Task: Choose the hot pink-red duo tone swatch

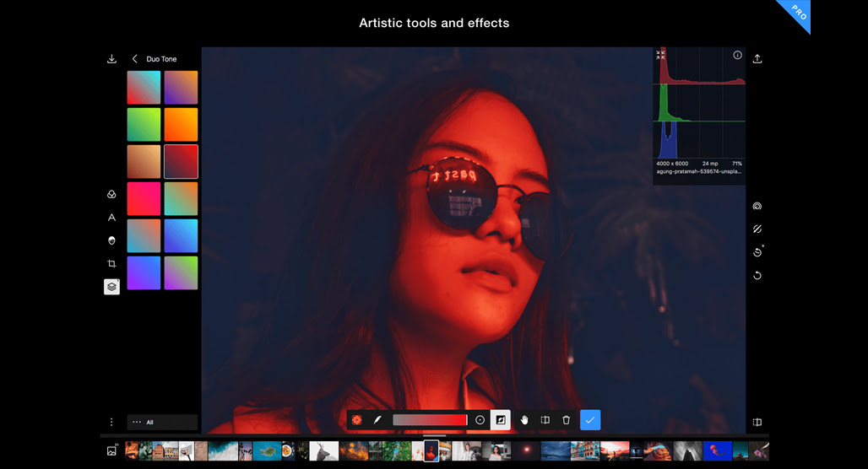Action: coord(144,198)
